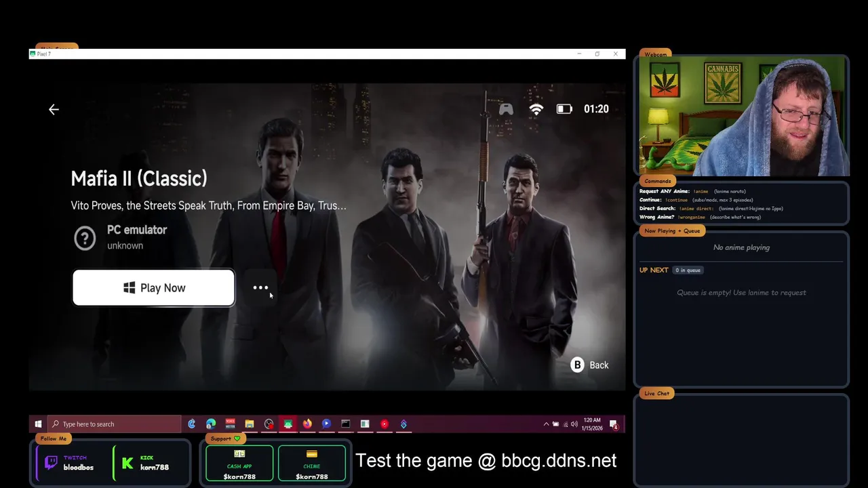Click the Commands panel tab label
The width and height of the screenshot is (868, 488).
[657, 181]
